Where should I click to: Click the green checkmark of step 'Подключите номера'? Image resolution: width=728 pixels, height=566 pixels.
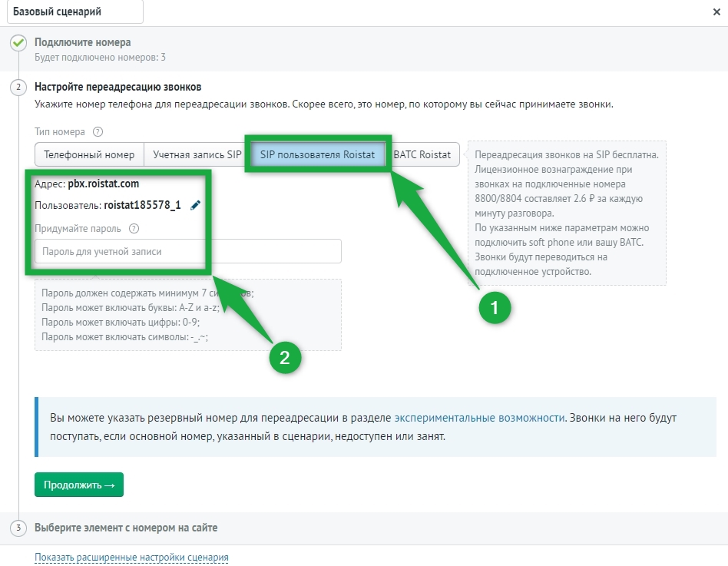click(x=18, y=43)
